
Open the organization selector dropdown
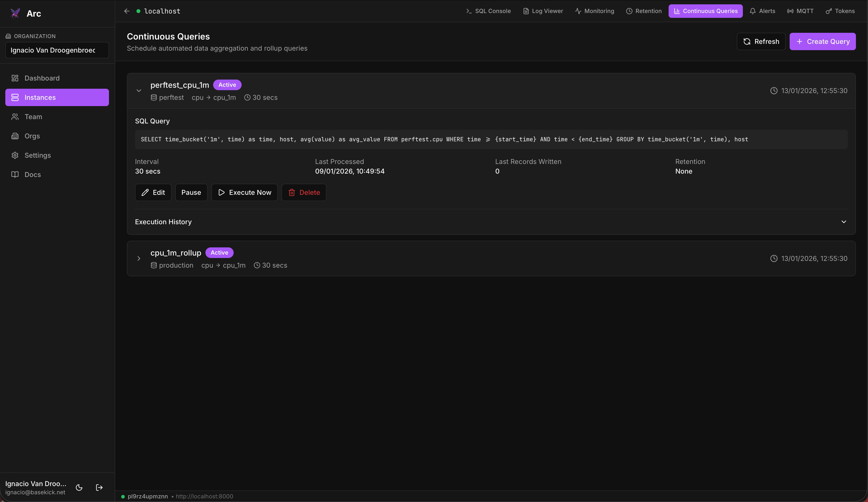[x=57, y=50]
